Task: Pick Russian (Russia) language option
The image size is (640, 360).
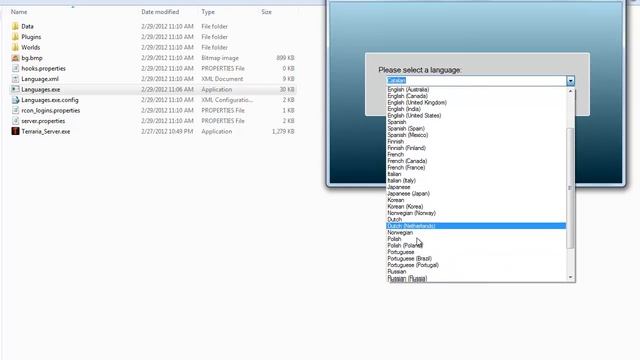Action: pyautogui.click(x=407, y=278)
